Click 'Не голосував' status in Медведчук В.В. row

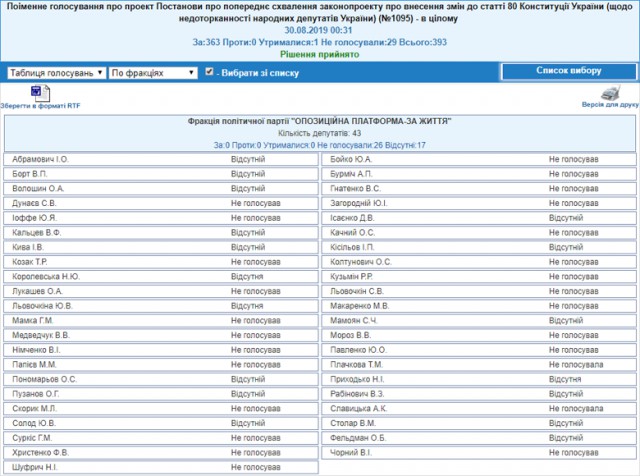[256, 335]
